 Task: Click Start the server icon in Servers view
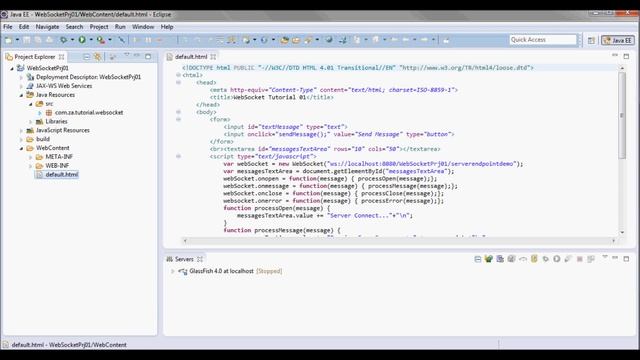557,259
